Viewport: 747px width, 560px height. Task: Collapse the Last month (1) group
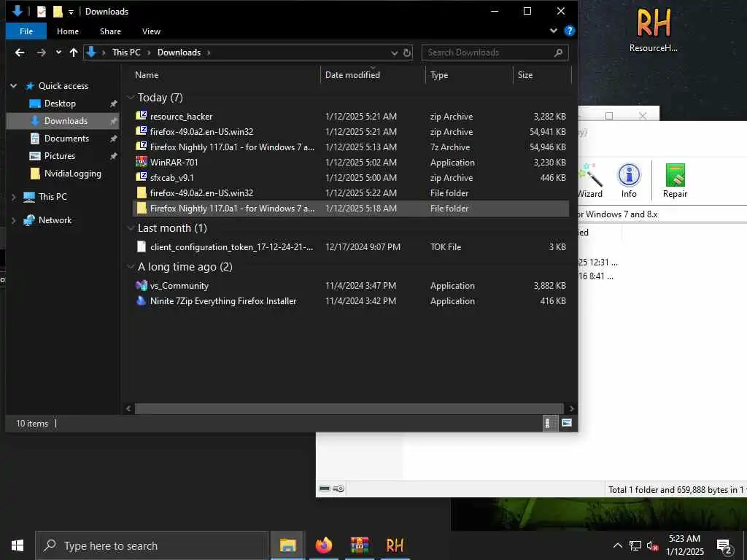pos(131,228)
